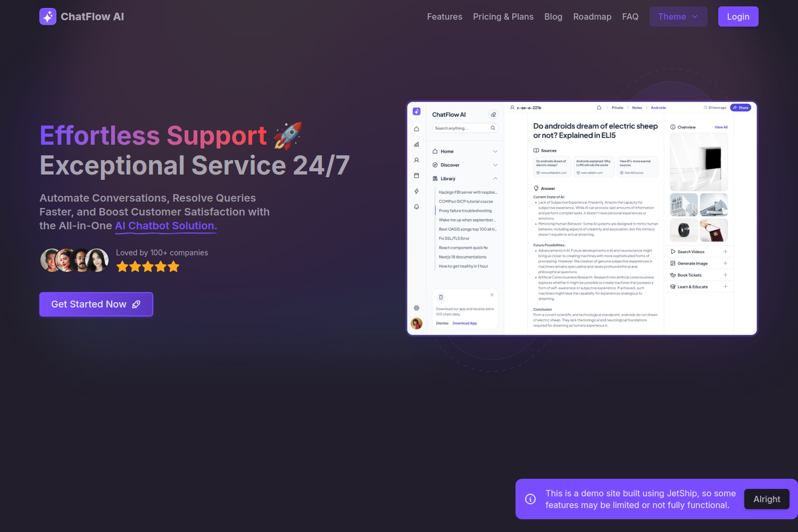Navigate to the Roadmap menu item

(x=592, y=16)
